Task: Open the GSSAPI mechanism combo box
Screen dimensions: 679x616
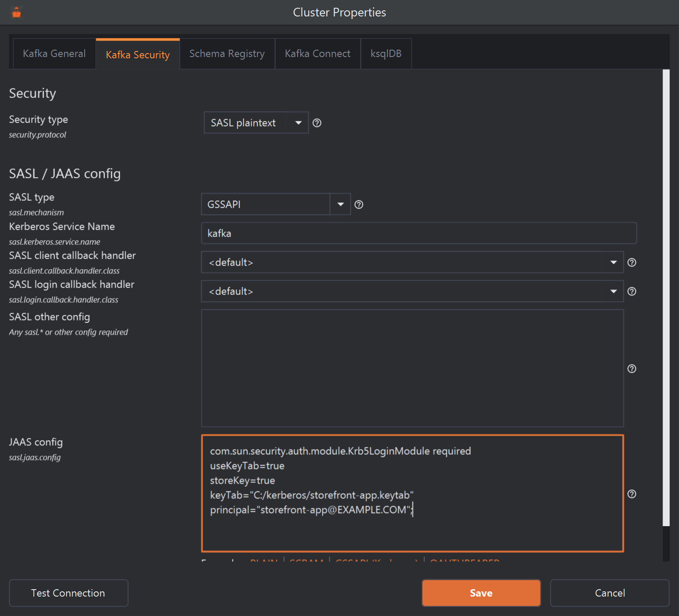Action: 276,204
